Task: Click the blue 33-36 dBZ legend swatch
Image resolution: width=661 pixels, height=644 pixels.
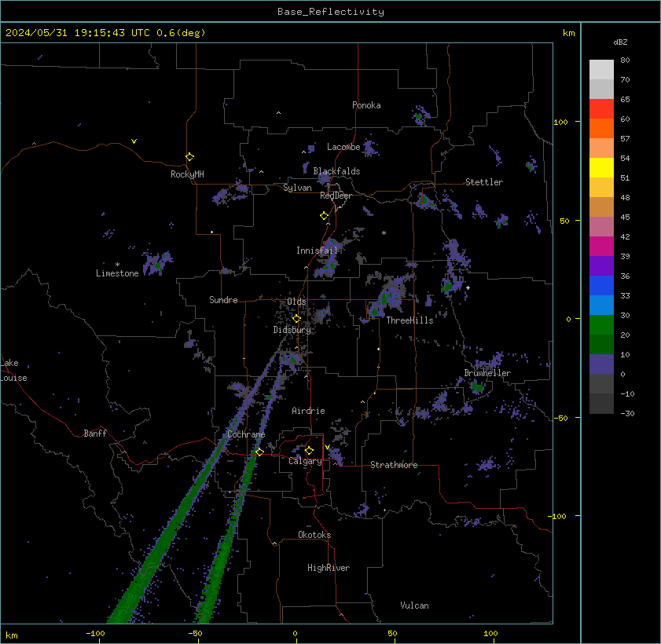Action: click(x=601, y=286)
